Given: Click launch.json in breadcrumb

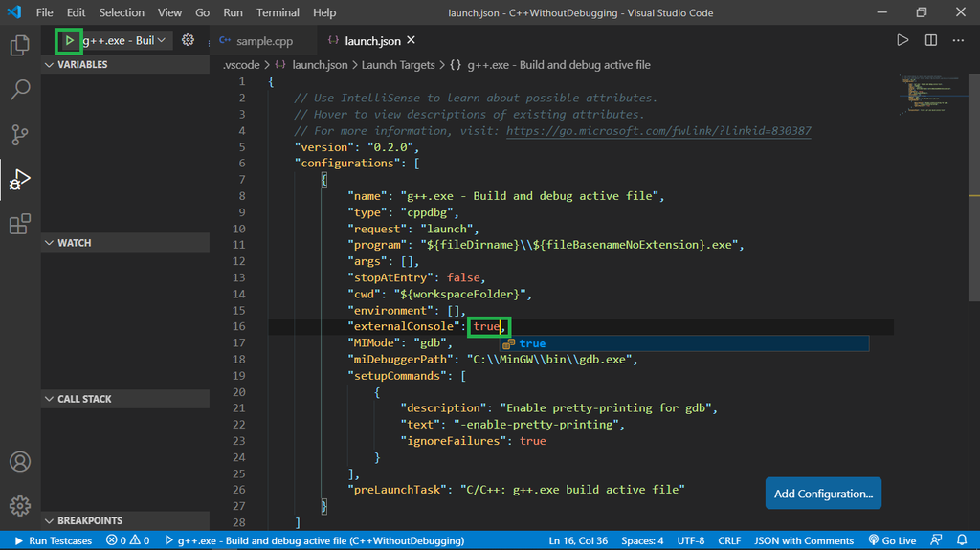Looking at the screenshot, I should 320,65.
